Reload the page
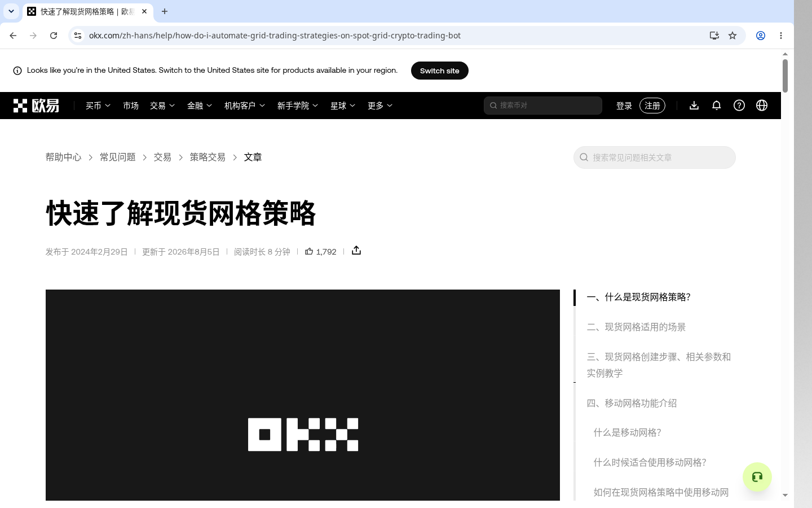Viewport: 812px width, 508px height. click(x=54, y=36)
